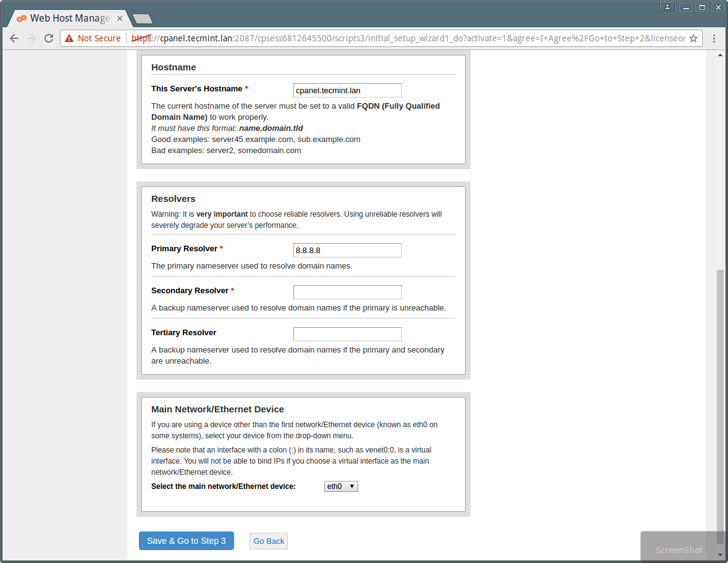Click the Not Secure warning icon
Image resolution: width=728 pixels, height=563 pixels.
tap(69, 38)
